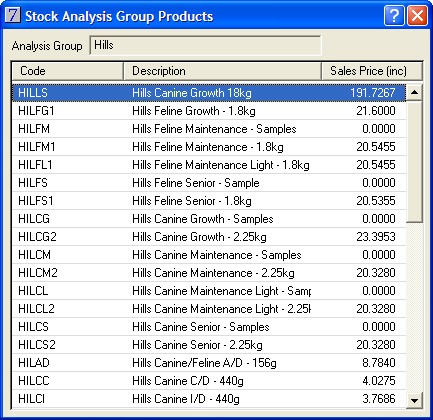The height and width of the screenshot is (420, 433).
Task: Click sales price 8.7840
Action: point(379,363)
